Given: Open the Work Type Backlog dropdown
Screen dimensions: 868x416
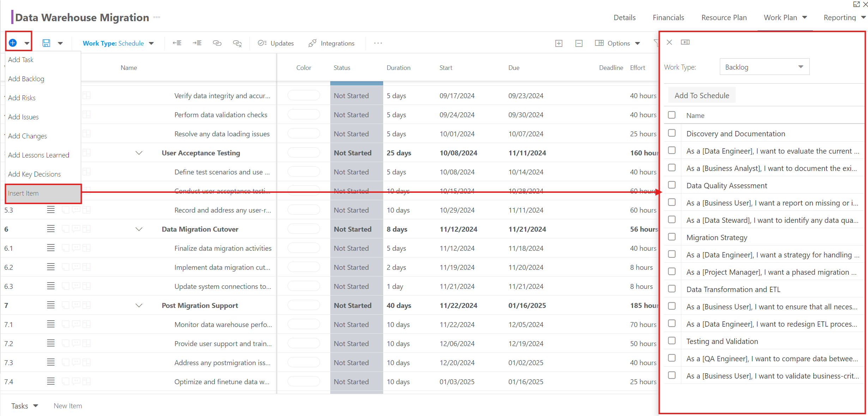Looking at the screenshot, I should 764,67.
